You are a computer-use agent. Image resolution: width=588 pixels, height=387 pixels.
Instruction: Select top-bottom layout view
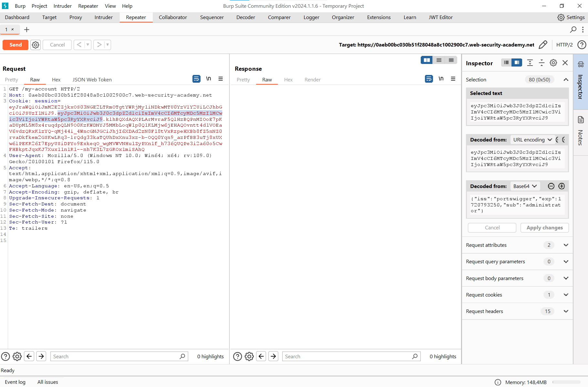(439, 60)
